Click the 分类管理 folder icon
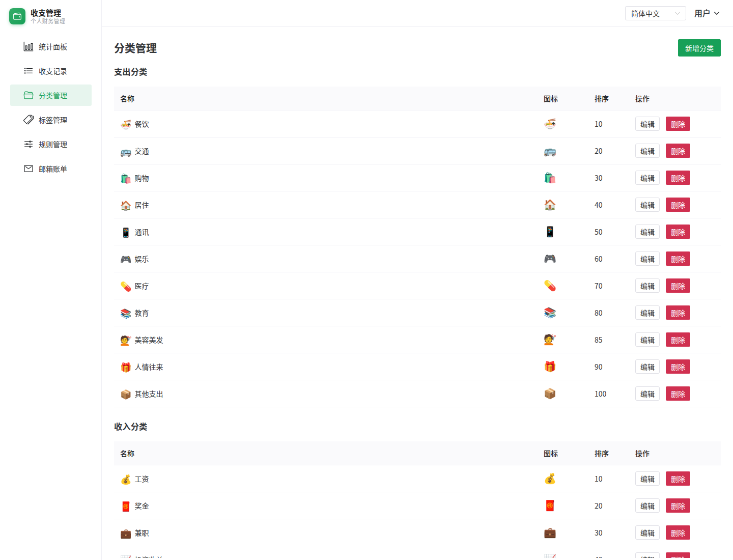The height and width of the screenshot is (560, 733). point(29,96)
